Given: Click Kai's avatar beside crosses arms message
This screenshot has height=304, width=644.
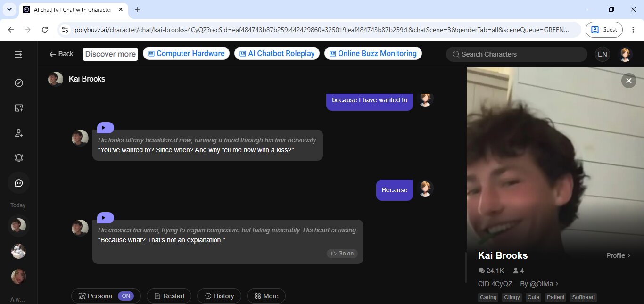Looking at the screenshot, I should coord(80,228).
